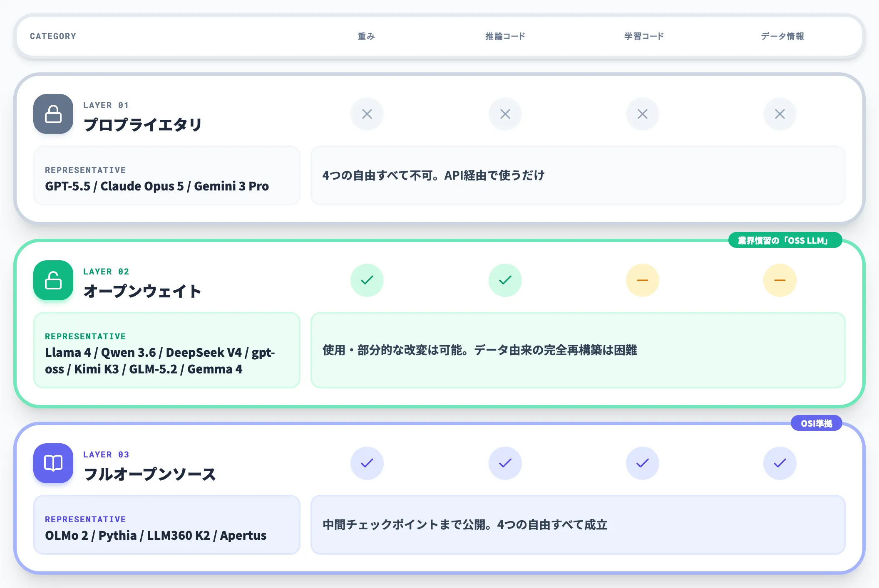Click the REPRESENTATIVE label in the オープンウェイト card
Image resolution: width=879 pixels, height=588 pixels.
click(x=85, y=336)
